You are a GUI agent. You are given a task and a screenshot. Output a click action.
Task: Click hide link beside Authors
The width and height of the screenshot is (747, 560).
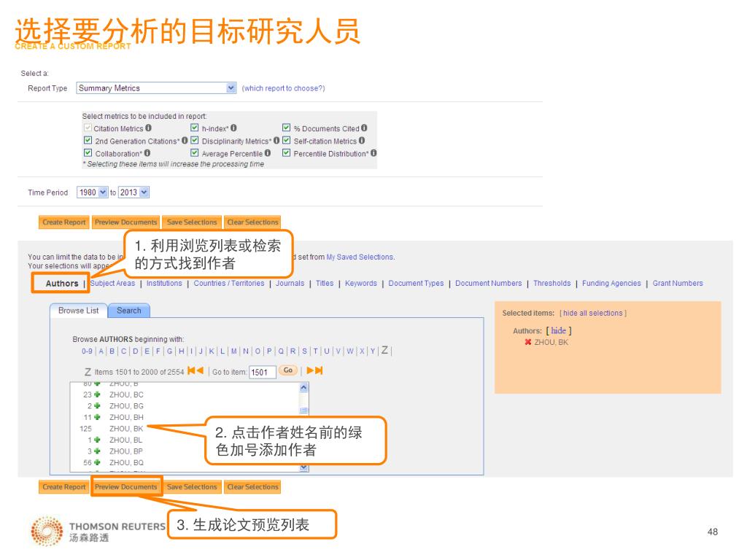pos(558,330)
